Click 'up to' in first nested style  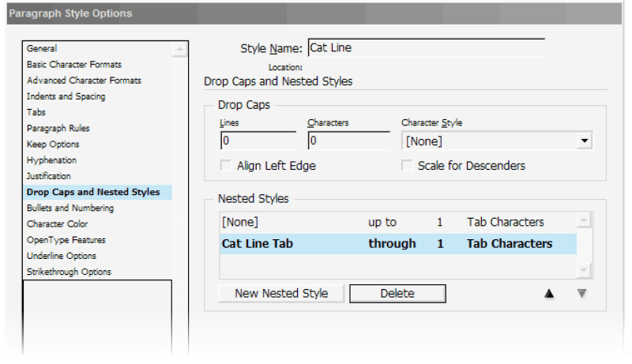point(382,222)
